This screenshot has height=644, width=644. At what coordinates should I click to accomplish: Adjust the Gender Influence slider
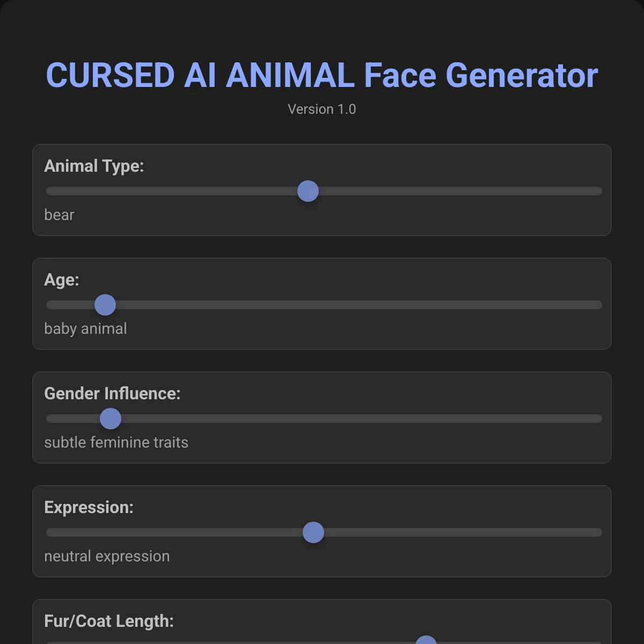point(110,418)
